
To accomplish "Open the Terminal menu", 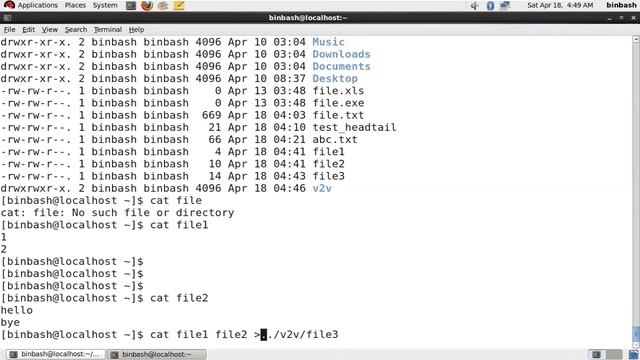I will (x=108, y=29).
